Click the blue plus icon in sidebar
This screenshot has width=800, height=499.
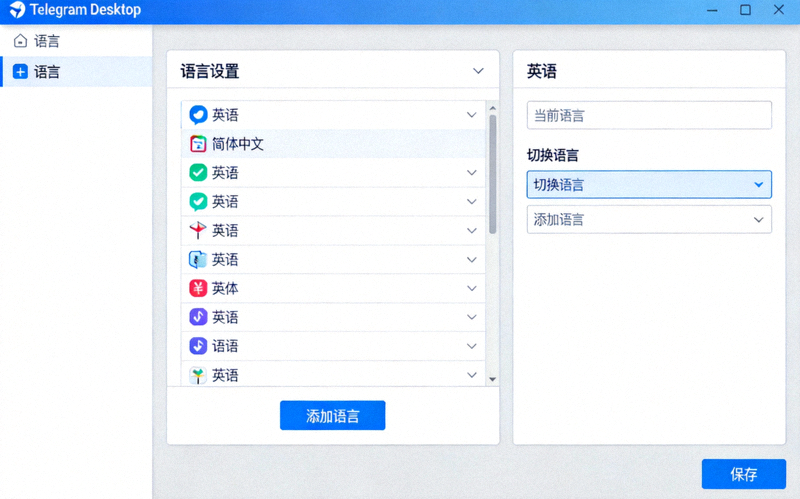pyautogui.click(x=20, y=72)
